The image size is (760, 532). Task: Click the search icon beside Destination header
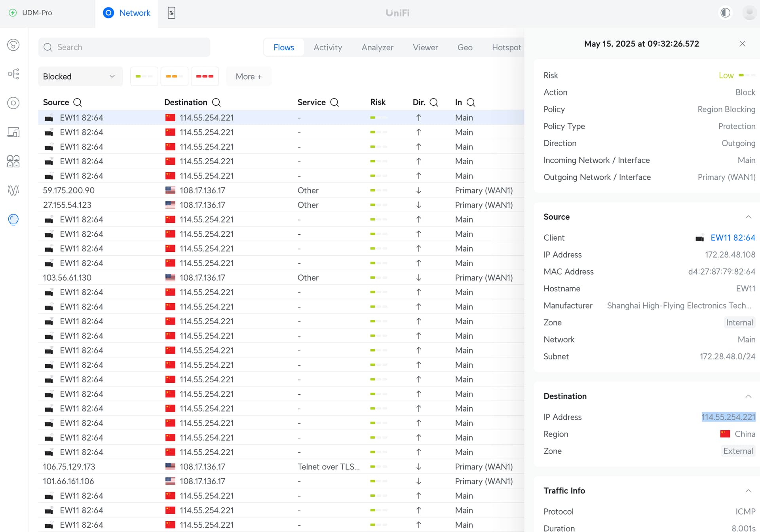click(x=216, y=103)
